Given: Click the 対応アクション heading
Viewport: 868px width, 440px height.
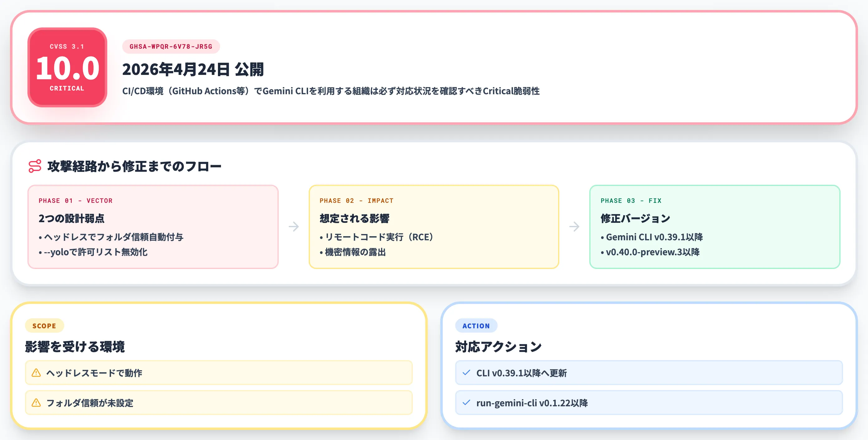Looking at the screenshot, I should [498, 347].
